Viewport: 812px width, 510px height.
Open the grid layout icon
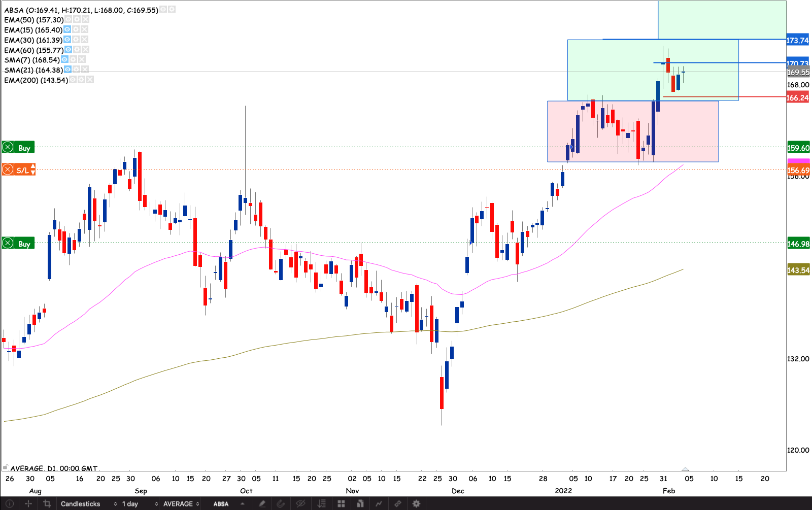click(341, 504)
